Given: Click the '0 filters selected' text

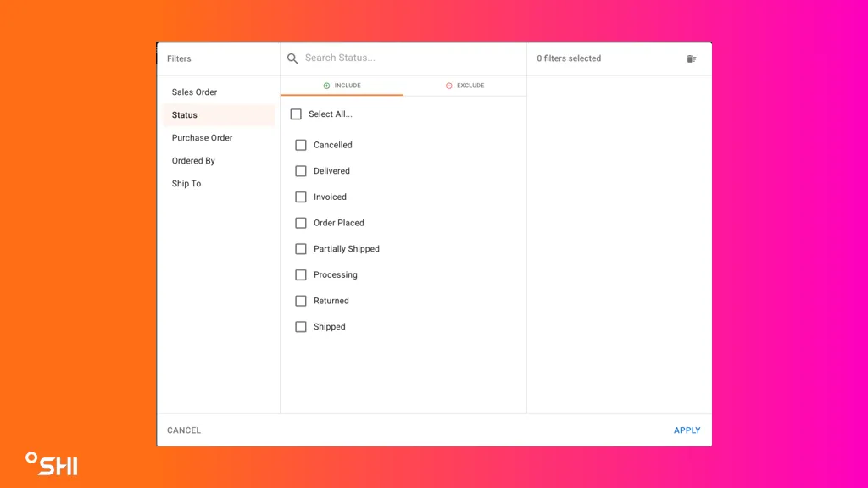Looking at the screenshot, I should [x=569, y=58].
